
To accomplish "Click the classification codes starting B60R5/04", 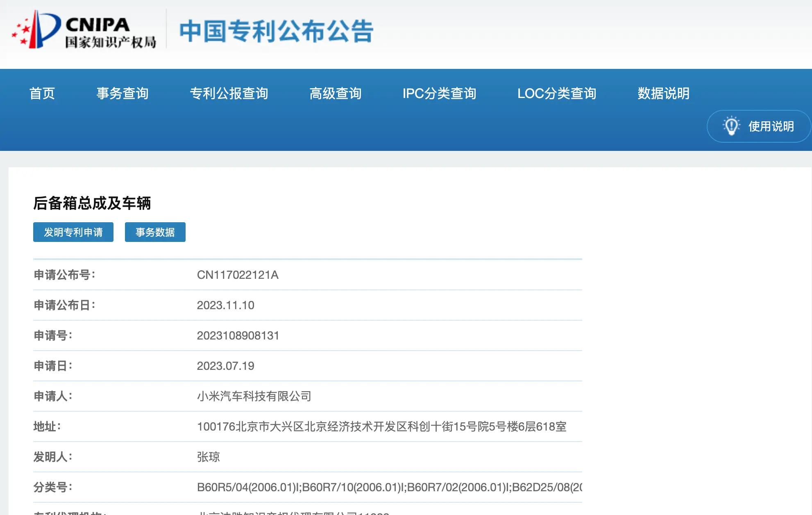I will click(390, 487).
